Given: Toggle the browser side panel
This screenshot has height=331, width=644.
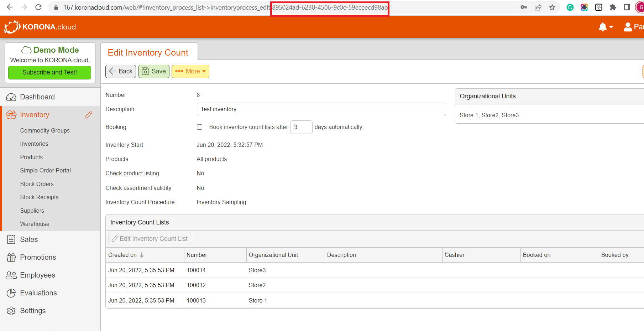Looking at the screenshot, I should click(x=627, y=7).
